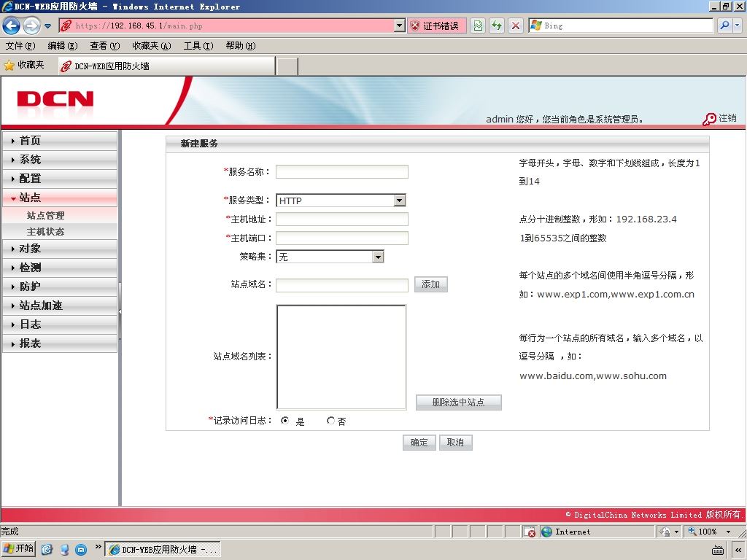
Task: Open the 策略集 dropdown showing 无
Action: (x=330, y=257)
